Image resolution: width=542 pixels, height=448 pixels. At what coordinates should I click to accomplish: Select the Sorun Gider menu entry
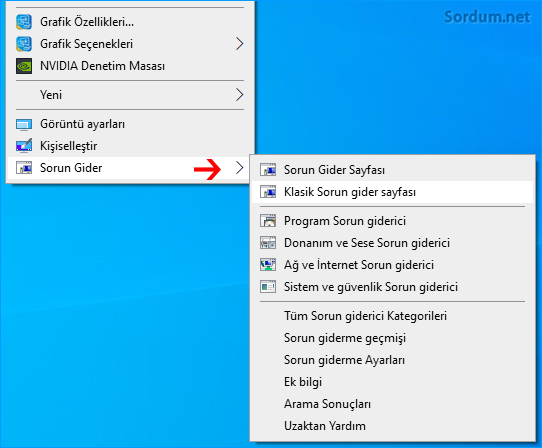(x=129, y=168)
